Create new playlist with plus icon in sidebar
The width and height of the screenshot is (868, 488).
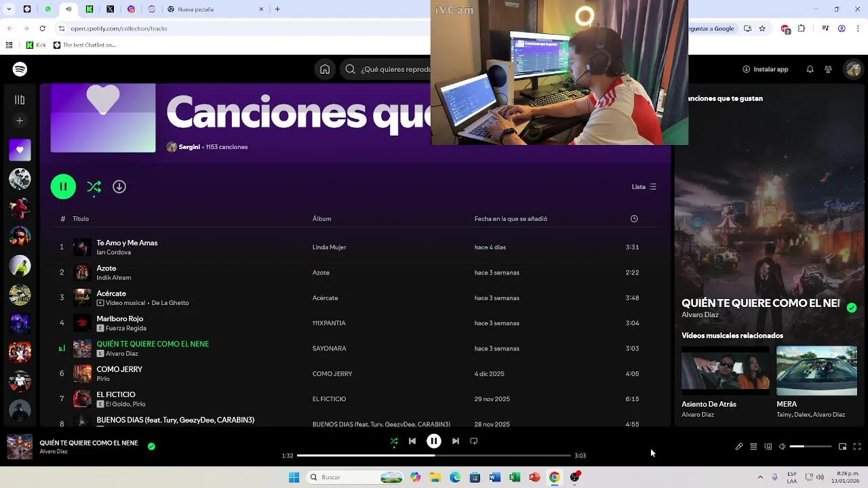20,121
